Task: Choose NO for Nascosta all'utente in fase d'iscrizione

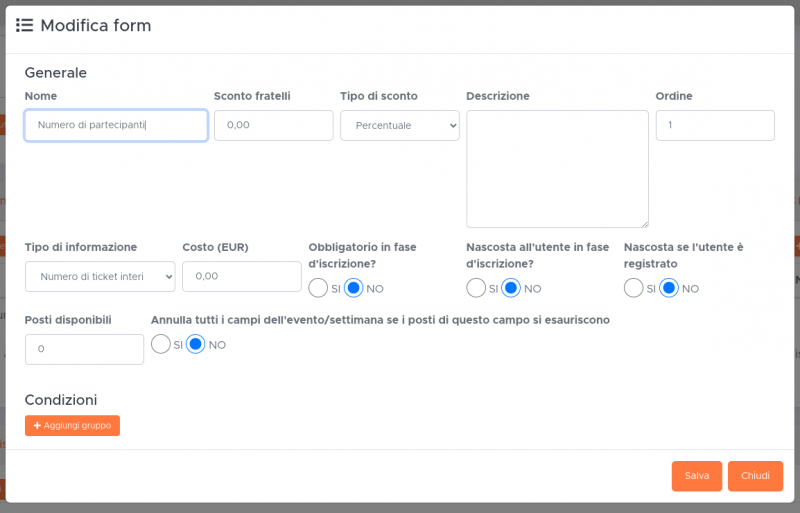Action: 511,288
